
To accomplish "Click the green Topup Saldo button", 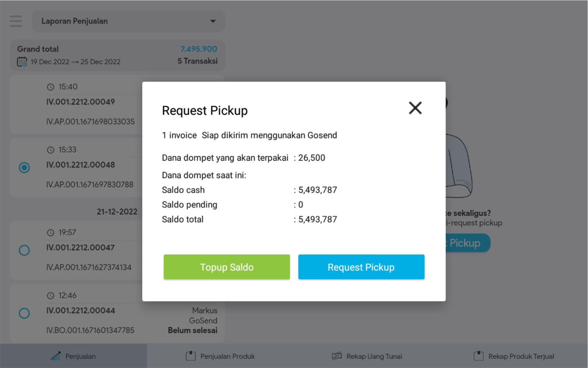I will coord(226,267).
